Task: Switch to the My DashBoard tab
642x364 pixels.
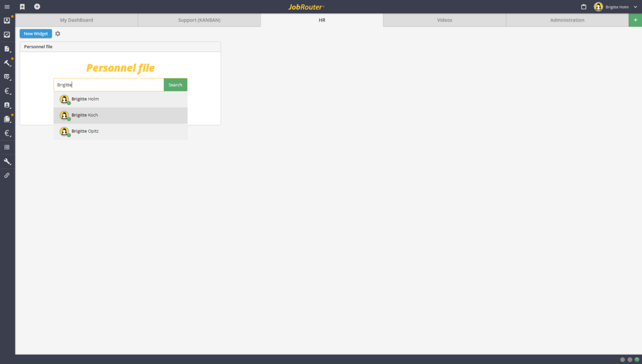Action: tap(76, 20)
